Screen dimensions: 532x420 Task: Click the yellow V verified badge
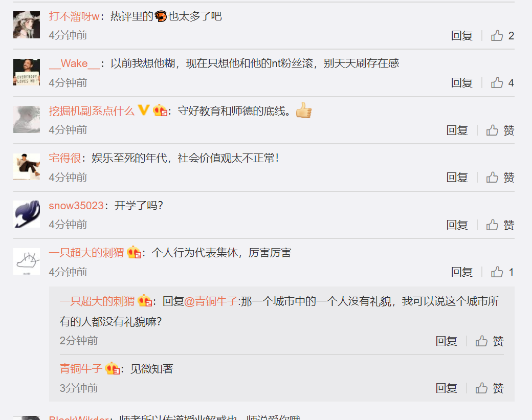(144, 110)
